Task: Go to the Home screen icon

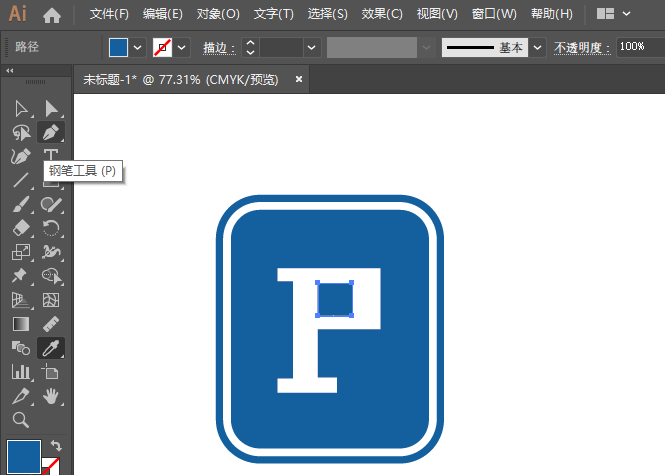Action: (52, 15)
